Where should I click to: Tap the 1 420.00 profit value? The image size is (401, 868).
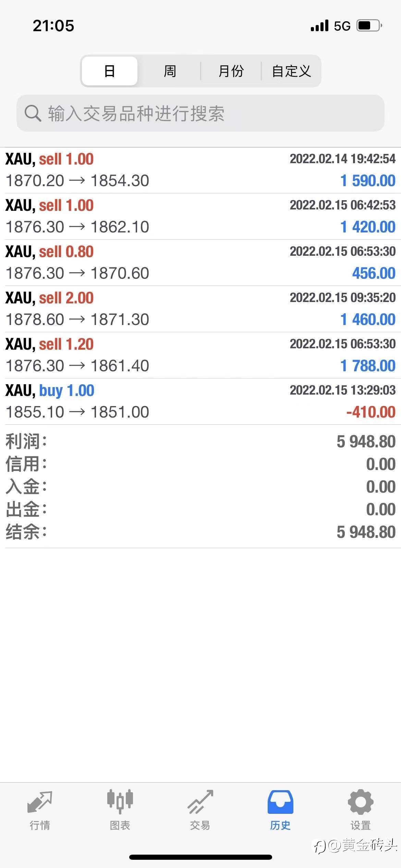[x=368, y=227]
